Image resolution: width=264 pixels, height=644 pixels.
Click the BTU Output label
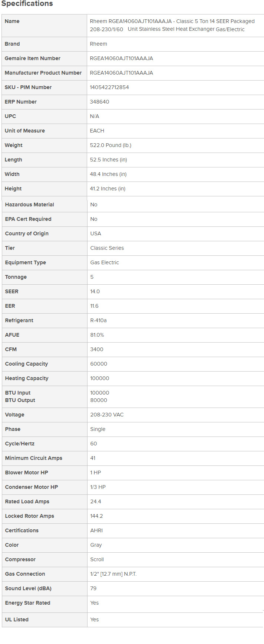pyautogui.click(x=20, y=400)
